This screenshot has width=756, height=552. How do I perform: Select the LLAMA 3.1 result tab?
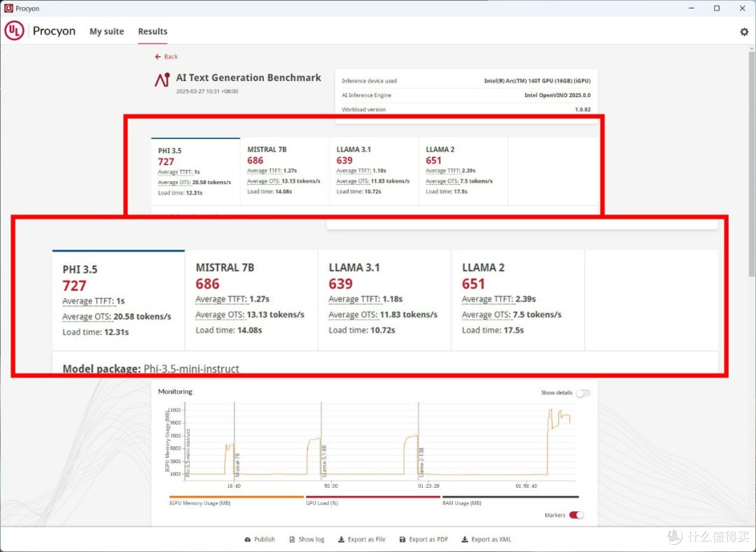coord(374,171)
